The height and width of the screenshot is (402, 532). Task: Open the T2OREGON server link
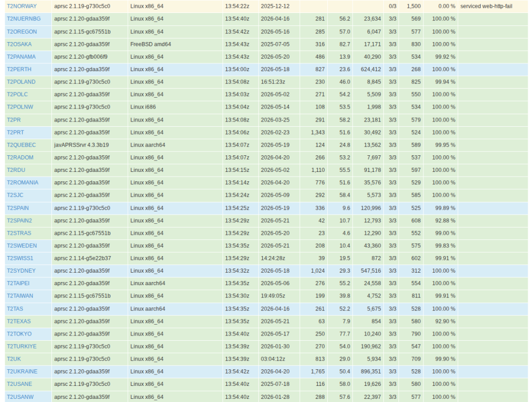click(x=22, y=32)
